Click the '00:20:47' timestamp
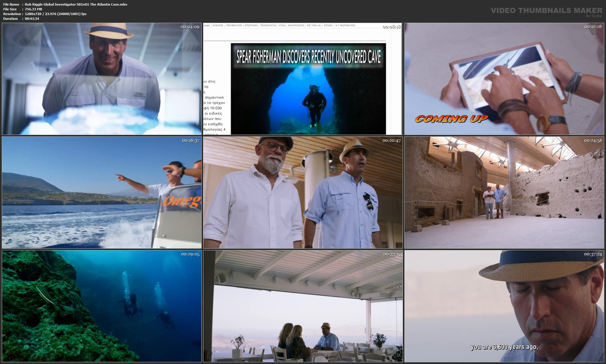This screenshot has height=364, width=606. 392,141
